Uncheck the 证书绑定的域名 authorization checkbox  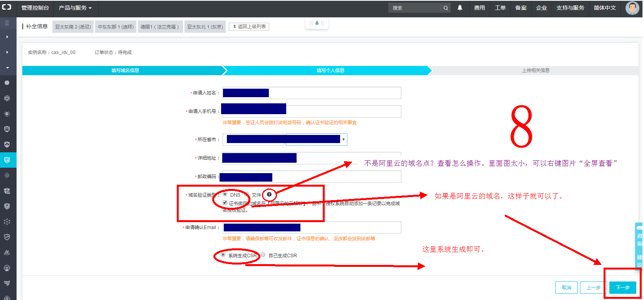pos(225,203)
